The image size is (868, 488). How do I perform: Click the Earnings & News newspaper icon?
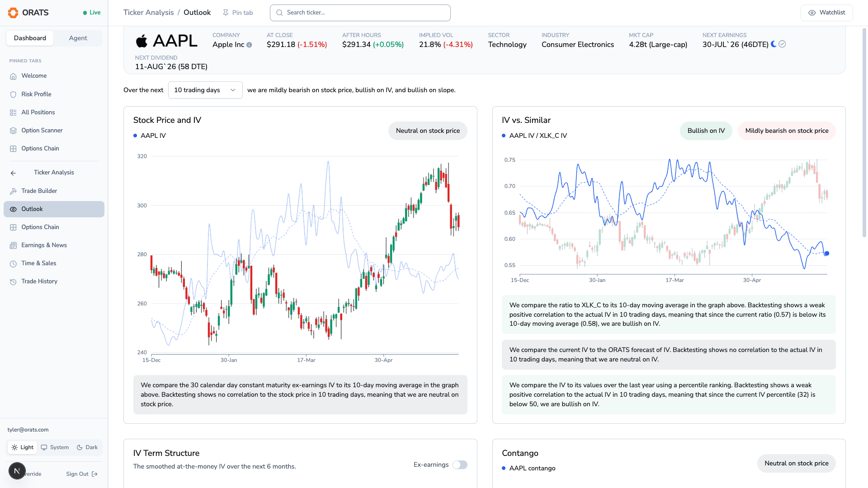point(13,245)
